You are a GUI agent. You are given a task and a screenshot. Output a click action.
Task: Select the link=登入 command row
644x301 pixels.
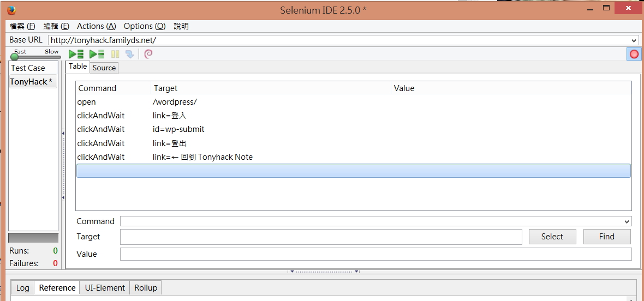[354, 116]
